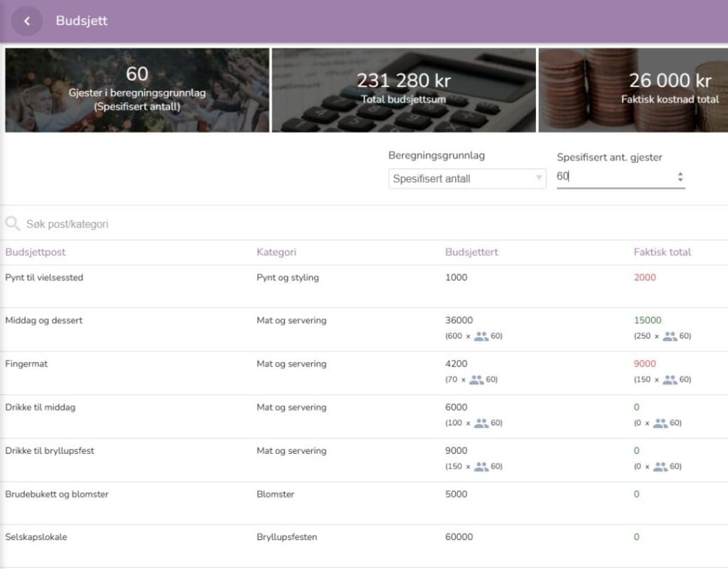Image resolution: width=728 pixels, height=569 pixels.
Task: Click guests icon under Fingermat actual total
Action: (x=670, y=379)
